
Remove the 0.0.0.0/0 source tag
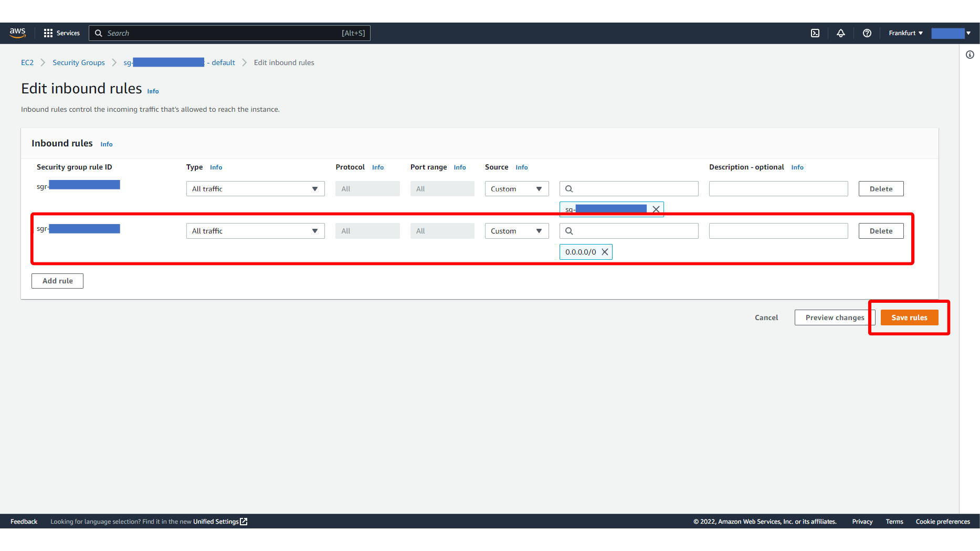click(x=605, y=252)
